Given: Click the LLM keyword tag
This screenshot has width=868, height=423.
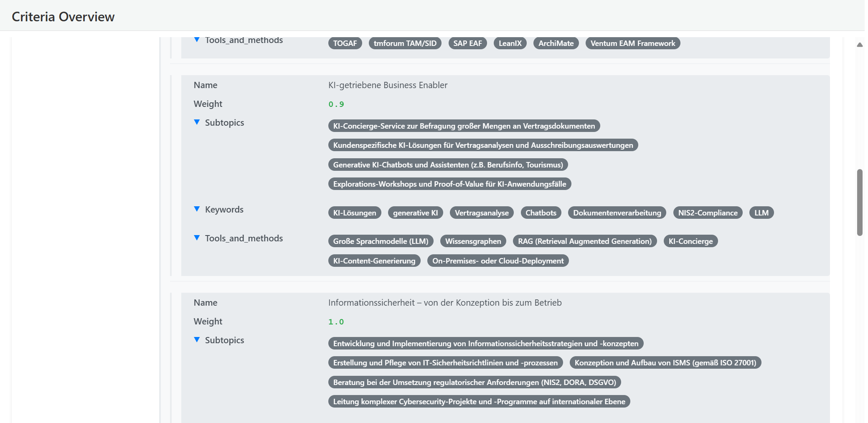Looking at the screenshot, I should pyautogui.click(x=761, y=213).
